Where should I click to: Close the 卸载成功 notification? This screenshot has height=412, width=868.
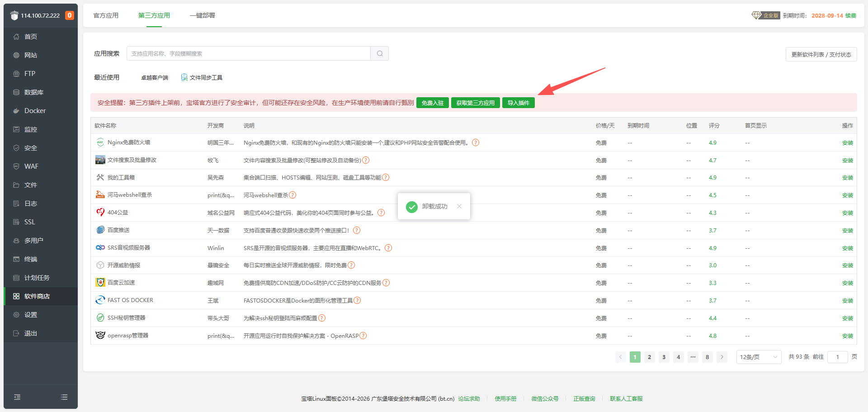(459, 206)
